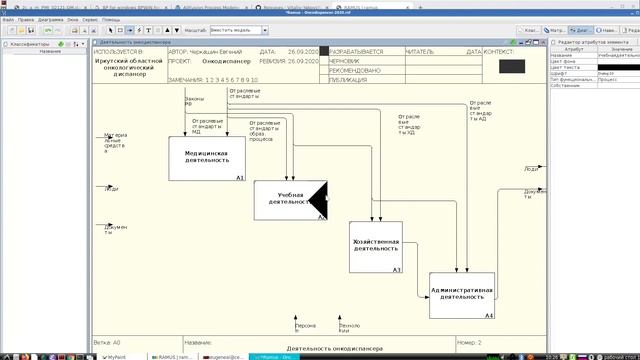The image size is (640, 360).
Task: Open Файл menu
Action: tap(8, 20)
